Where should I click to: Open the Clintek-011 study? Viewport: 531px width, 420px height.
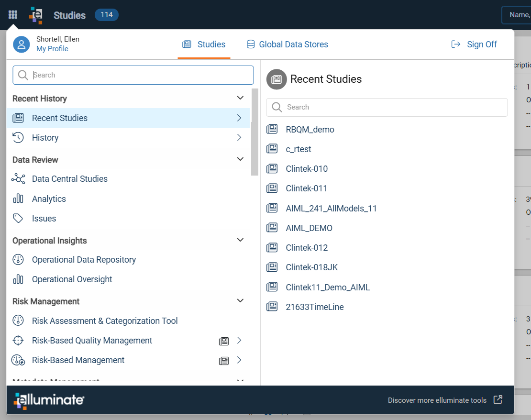tap(307, 188)
